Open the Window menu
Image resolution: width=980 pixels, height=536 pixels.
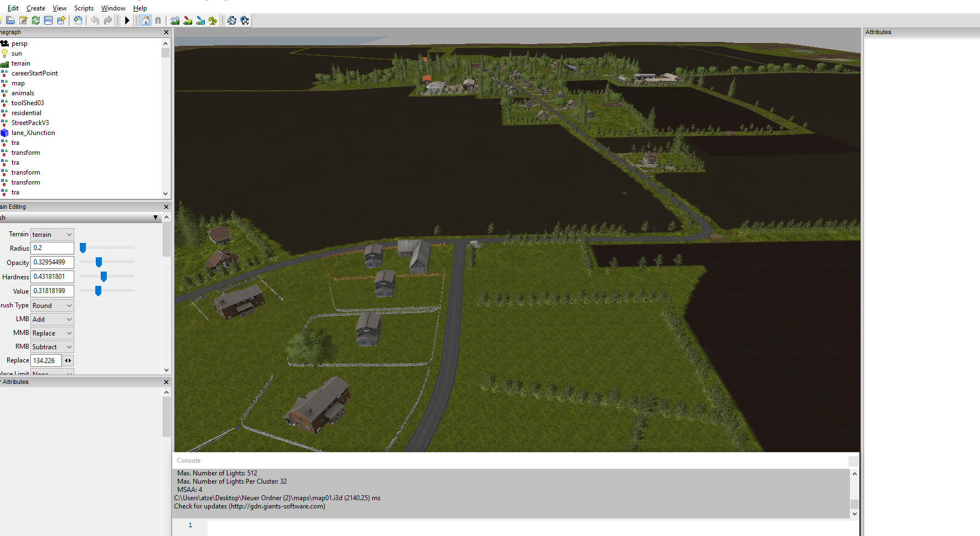113,8
